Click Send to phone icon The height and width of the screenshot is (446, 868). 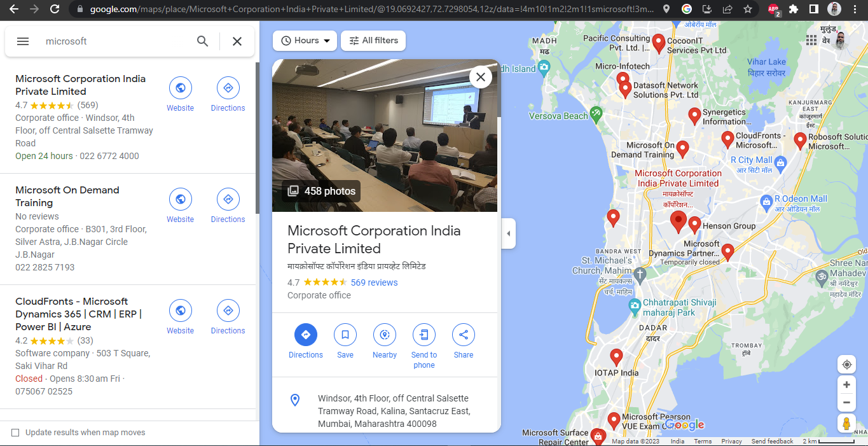(x=424, y=335)
